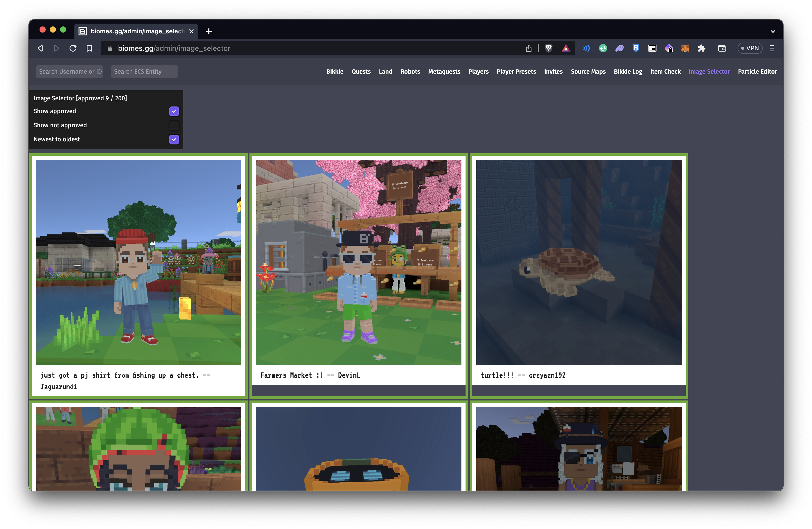Reload the page
Image resolution: width=812 pixels, height=529 pixels.
tap(73, 48)
